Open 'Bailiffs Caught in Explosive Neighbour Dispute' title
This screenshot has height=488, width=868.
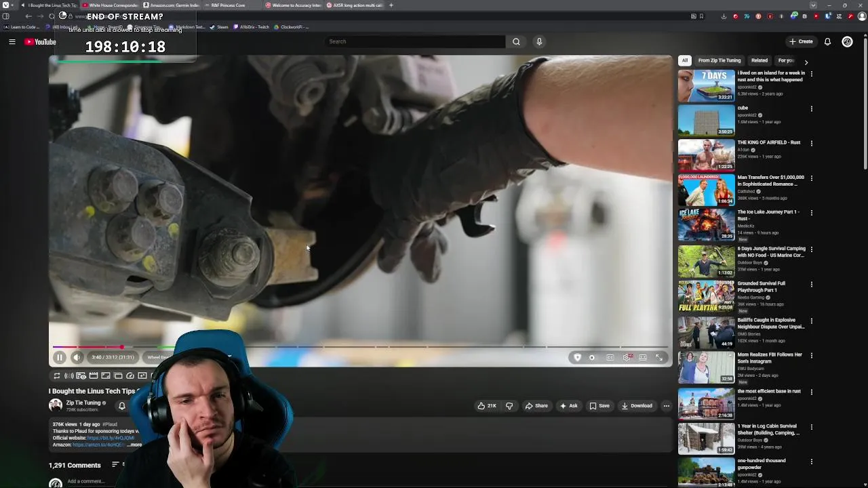click(x=771, y=323)
